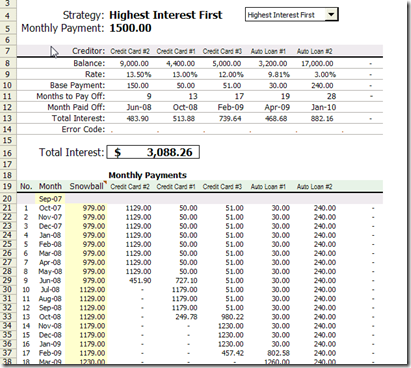Click the 457.42 payment in the Feb-09 row
This screenshot has height=368, width=411.
click(x=232, y=353)
